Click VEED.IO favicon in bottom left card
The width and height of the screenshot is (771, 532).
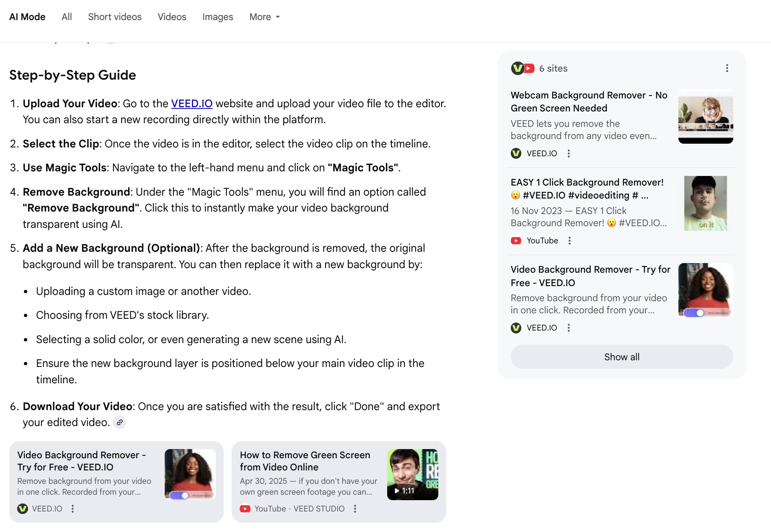(23, 509)
